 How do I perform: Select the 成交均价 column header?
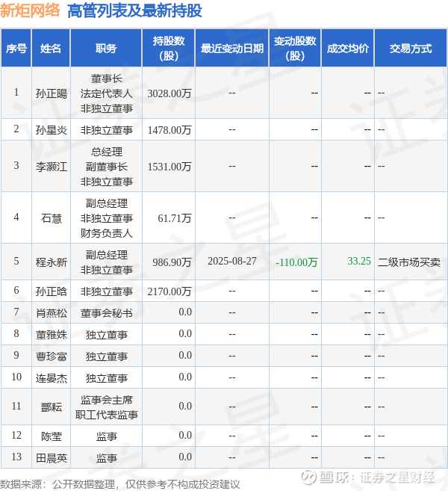click(x=348, y=49)
